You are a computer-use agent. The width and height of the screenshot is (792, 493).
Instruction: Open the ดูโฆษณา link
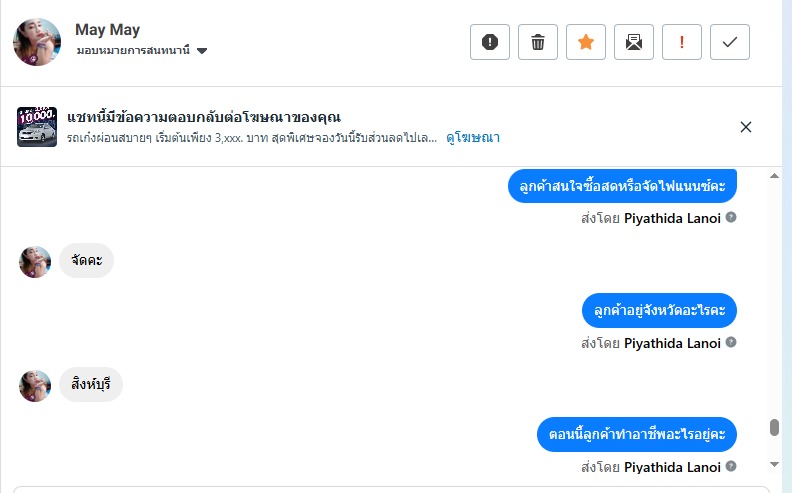[473, 137]
